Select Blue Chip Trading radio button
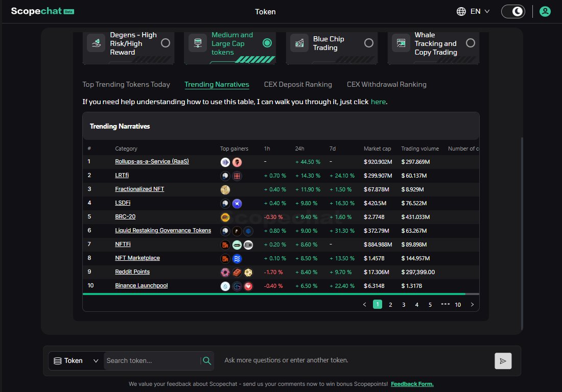This screenshot has height=392, width=562. (368, 43)
